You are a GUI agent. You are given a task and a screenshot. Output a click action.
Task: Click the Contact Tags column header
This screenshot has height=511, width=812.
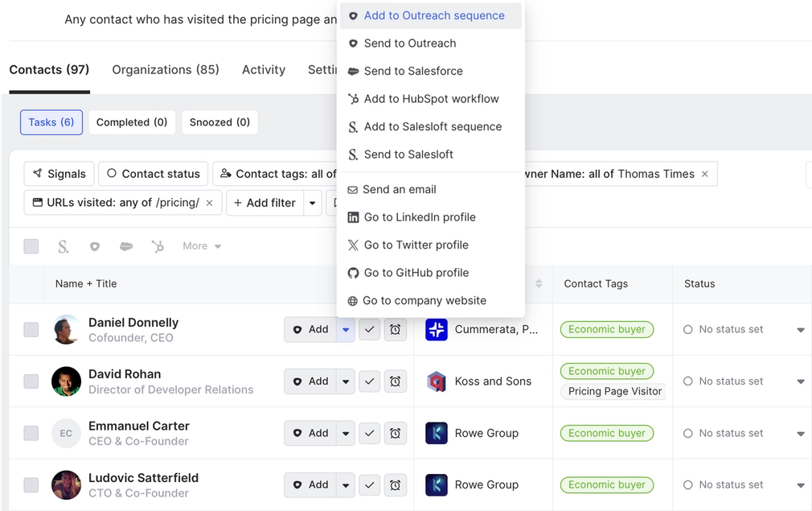[x=596, y=283]
